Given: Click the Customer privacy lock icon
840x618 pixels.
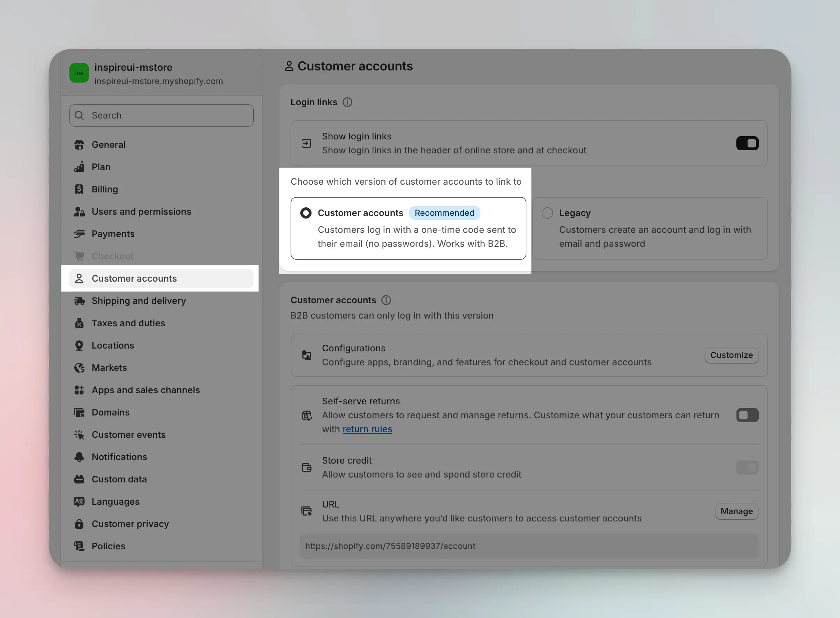Looking at the screenshot, I should click(79, 524).
